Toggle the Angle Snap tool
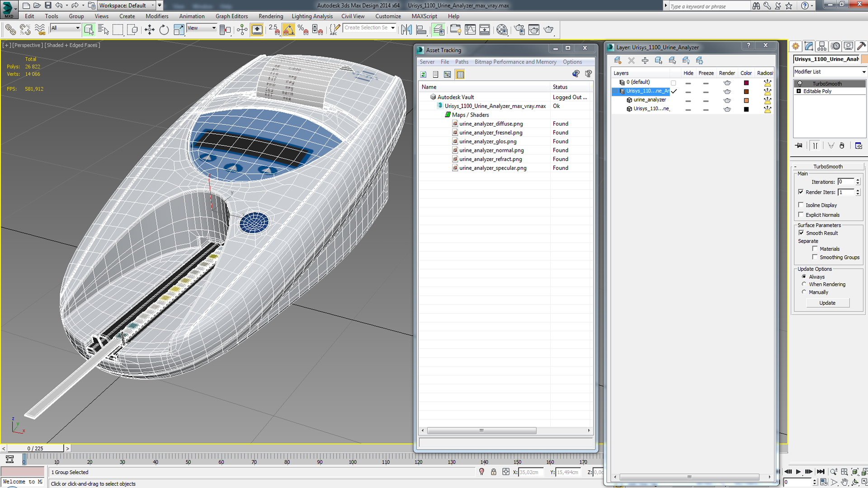The width and height of the screenshot is (868, 488). [x=288, y=30]
